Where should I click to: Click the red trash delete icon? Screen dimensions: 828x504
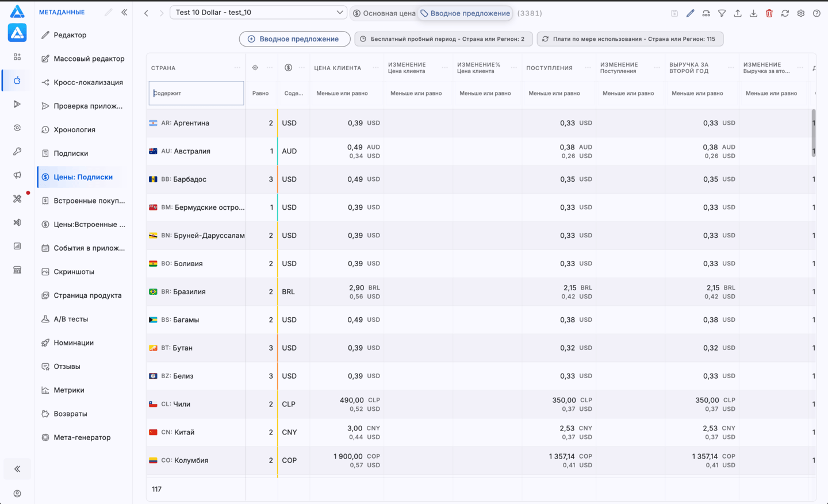769,13
